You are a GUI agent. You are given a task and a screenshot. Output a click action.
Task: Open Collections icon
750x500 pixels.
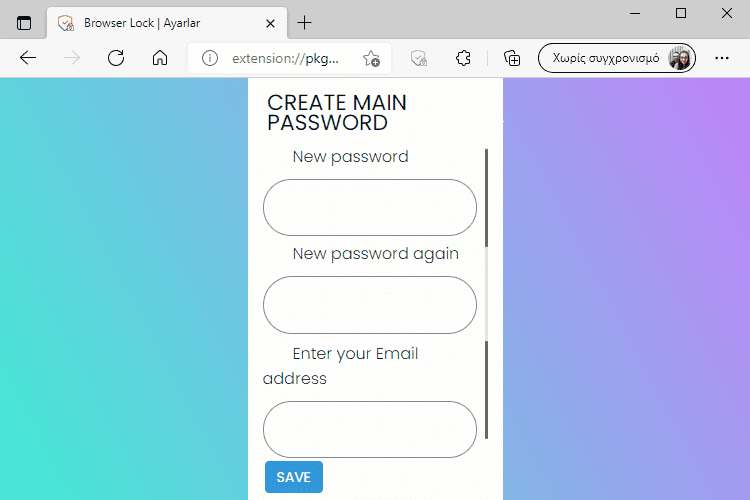512,58
